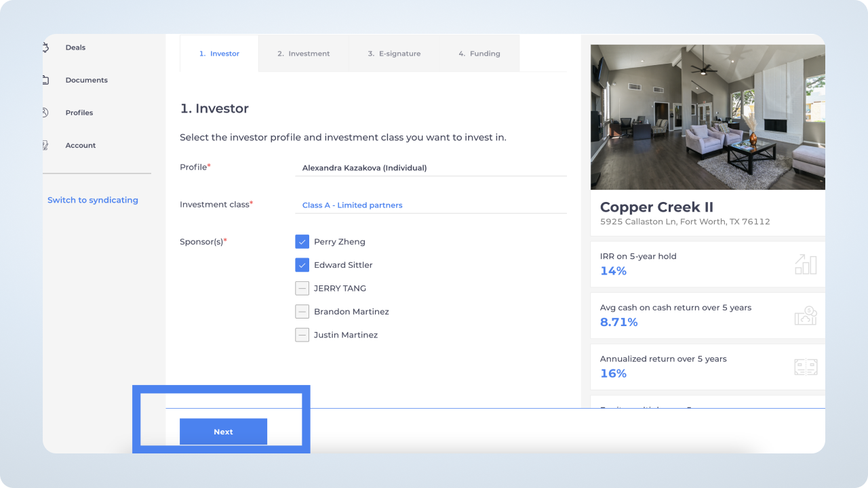868x488 pixels.
Task: Open the 4. Funding tab
Action: click(479, 54)
